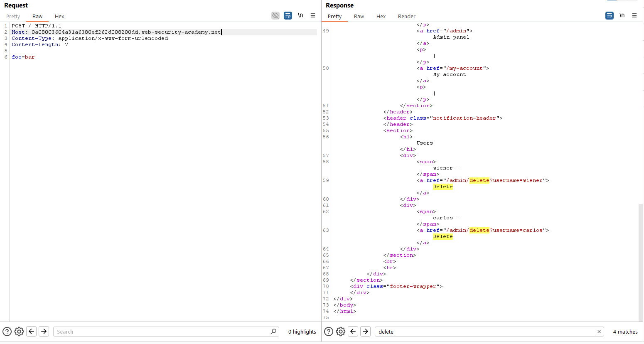The image size is (644, 344).
Task: Toggle hidden characters eye icon in Request
Action: 275,16
